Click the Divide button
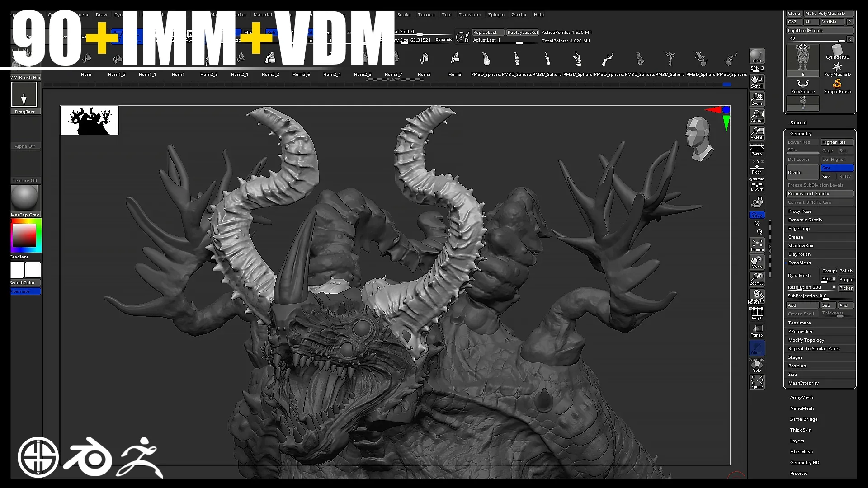Viewport: 868px width, 488px height. pyautogui.click(x=802, y=172)
